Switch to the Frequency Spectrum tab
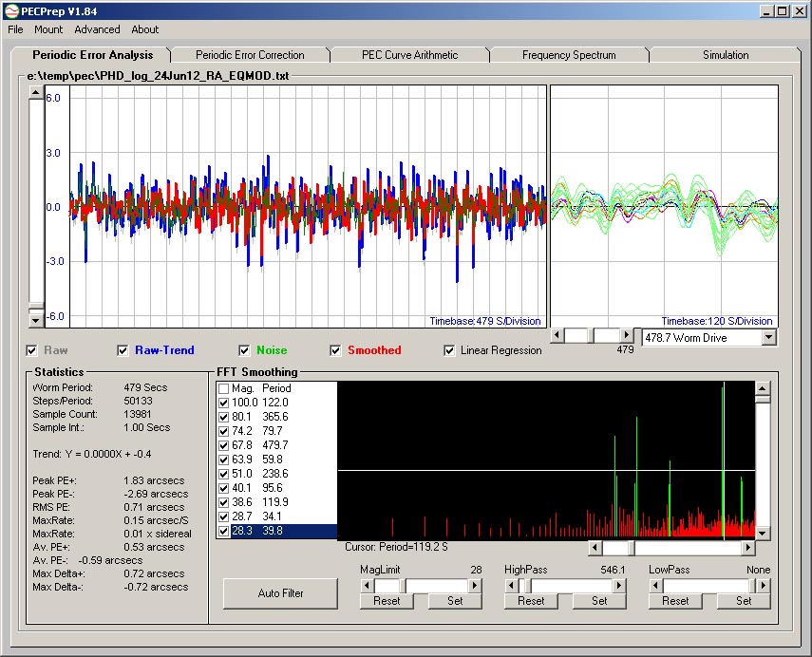812x657 pixels. click(569, 55)
